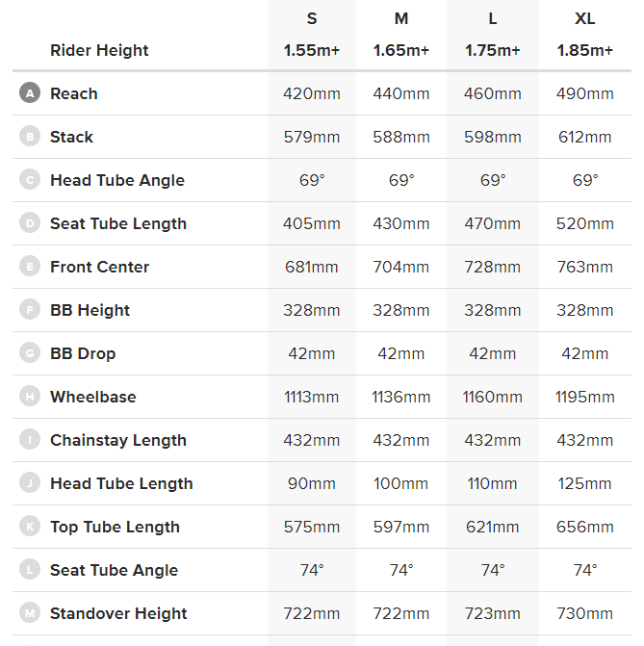Select the B icon next to Stack
Image resolution: width=644 pixels, height=646 pixels.
click(30, 137)
